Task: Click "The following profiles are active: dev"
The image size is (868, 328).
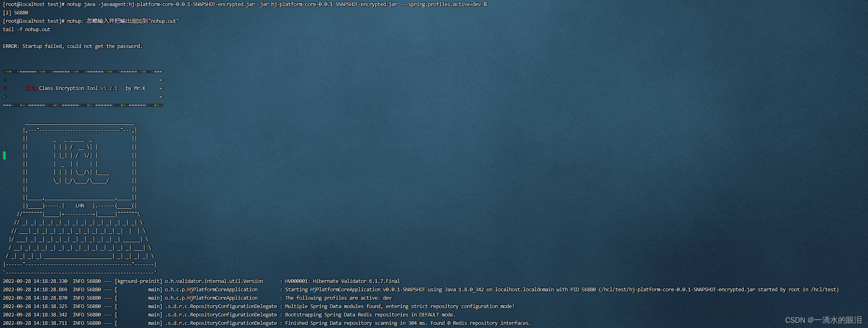Action: click(x=338, y=298)
